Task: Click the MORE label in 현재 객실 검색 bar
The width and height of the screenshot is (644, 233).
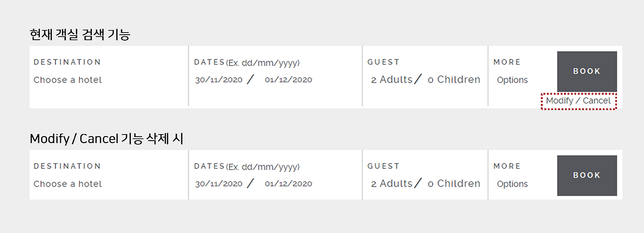Action: pos(507,62)
